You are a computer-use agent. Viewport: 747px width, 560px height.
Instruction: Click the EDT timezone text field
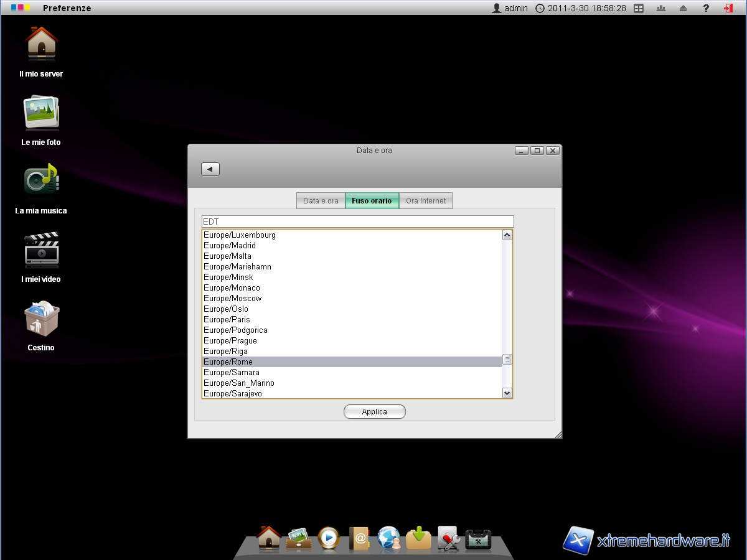(357, 222)
